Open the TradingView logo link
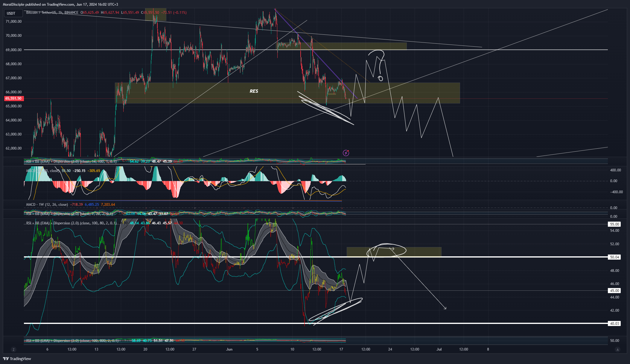 (17, 359)
